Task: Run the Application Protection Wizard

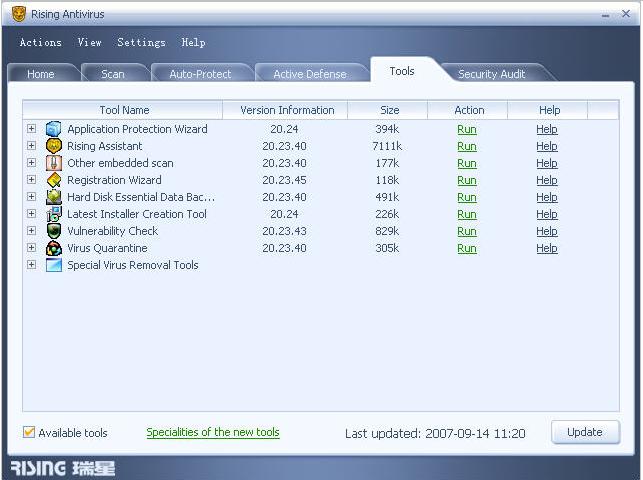Action: coord(467,129)
